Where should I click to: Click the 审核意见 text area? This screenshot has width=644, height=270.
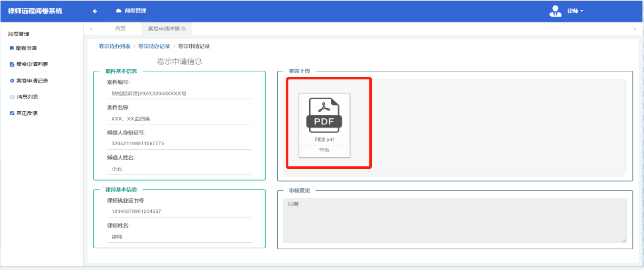point(454,220)
